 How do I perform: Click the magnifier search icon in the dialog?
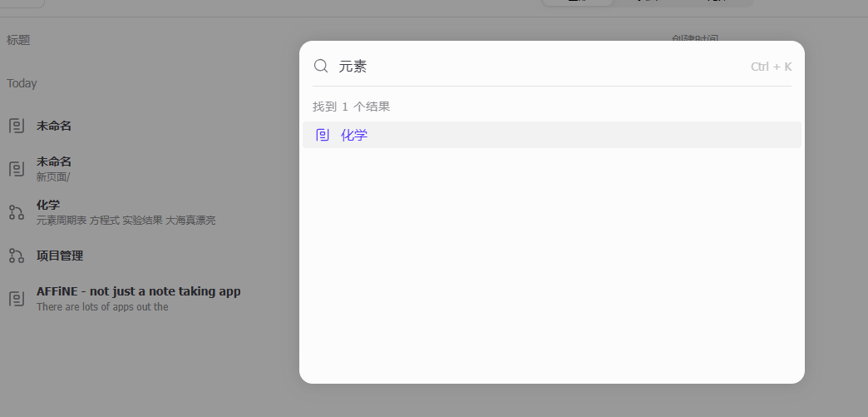click(321, 67)
